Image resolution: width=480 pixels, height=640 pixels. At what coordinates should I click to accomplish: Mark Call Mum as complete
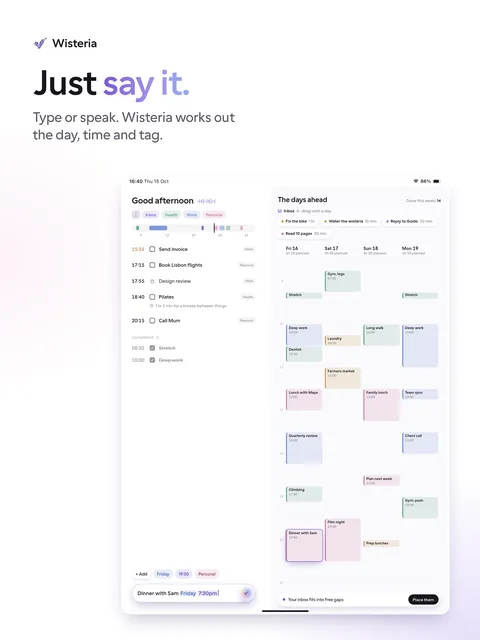click(152, 320)
